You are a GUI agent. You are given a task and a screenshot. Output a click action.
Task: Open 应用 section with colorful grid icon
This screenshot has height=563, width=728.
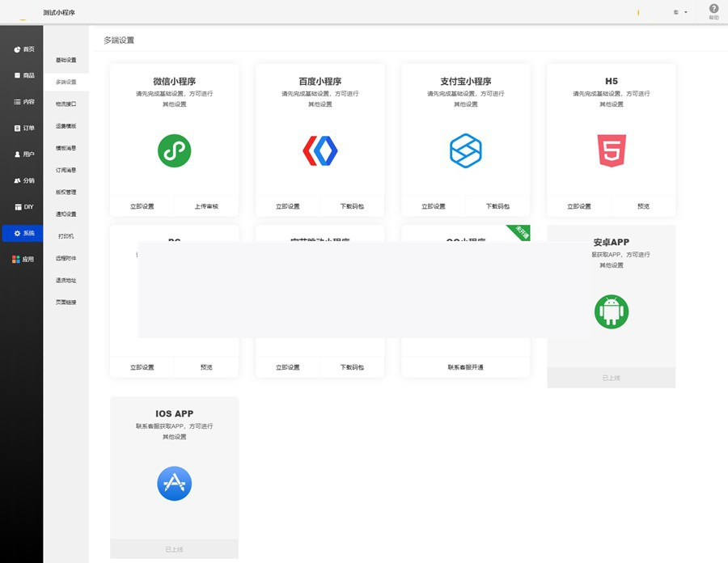click(x=23, y=260)
